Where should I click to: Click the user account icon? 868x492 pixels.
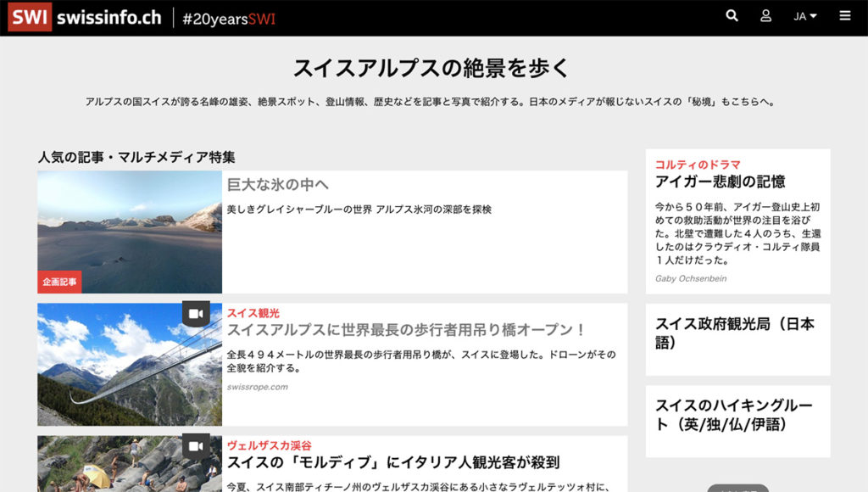765,15
